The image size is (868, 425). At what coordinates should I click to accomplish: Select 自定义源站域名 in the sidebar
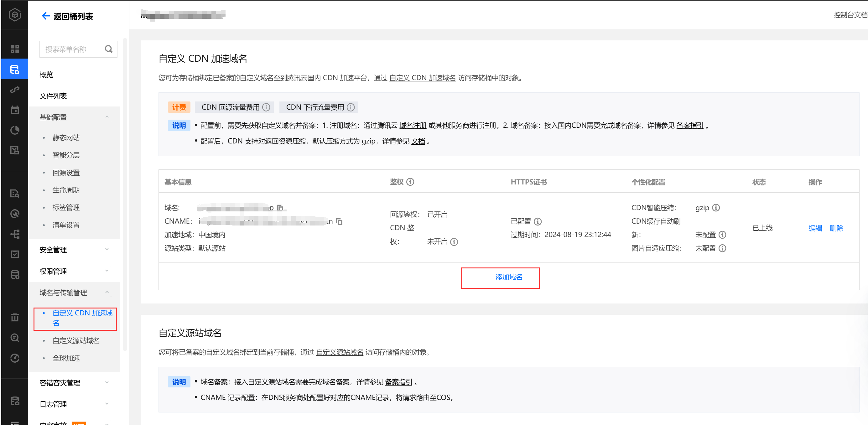point(76,340)
